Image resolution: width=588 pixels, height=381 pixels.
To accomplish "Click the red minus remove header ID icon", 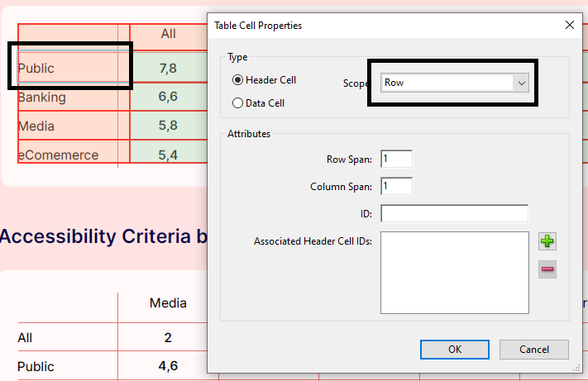I will pyautogui.click(x=547, y=269).
